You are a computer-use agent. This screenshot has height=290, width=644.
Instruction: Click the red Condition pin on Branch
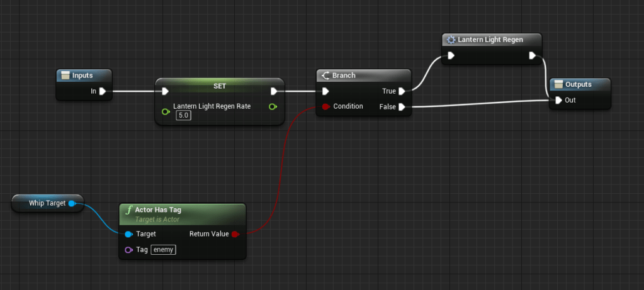point(325,107)
